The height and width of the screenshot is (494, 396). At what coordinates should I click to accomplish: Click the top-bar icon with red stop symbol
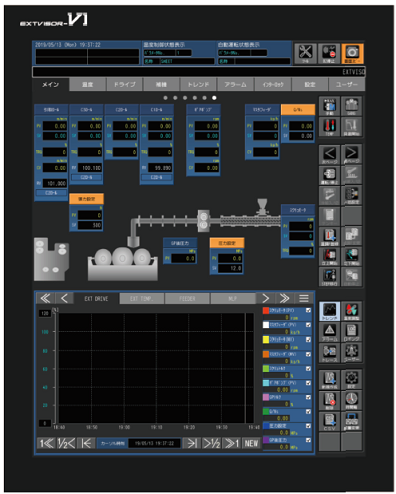pos(329,53)
